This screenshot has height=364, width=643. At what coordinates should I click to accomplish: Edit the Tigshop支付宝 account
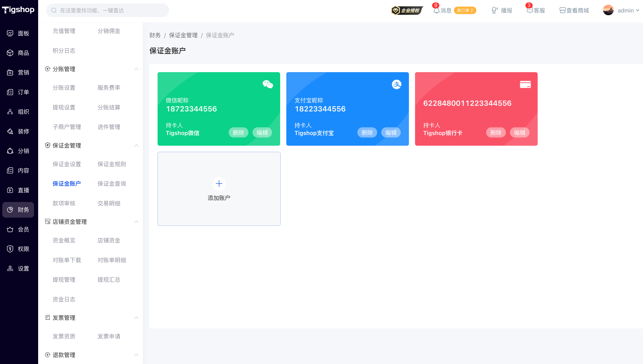tap(391, 133)
